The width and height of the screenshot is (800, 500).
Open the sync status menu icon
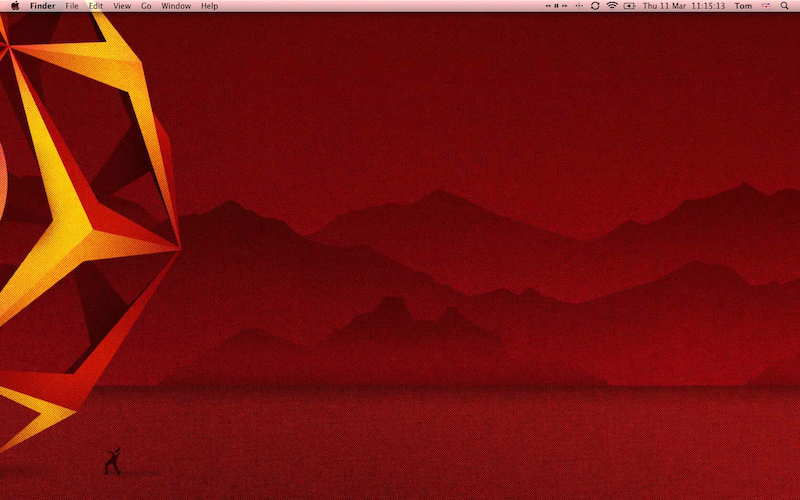click(595, 6)
